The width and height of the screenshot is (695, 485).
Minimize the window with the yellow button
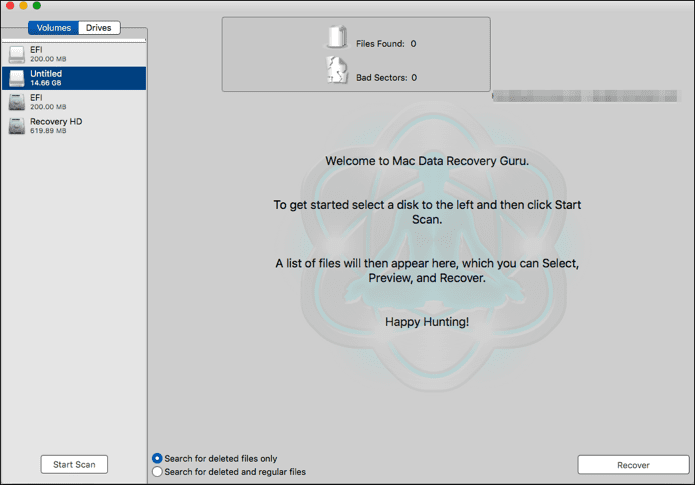tap(23, 5)
